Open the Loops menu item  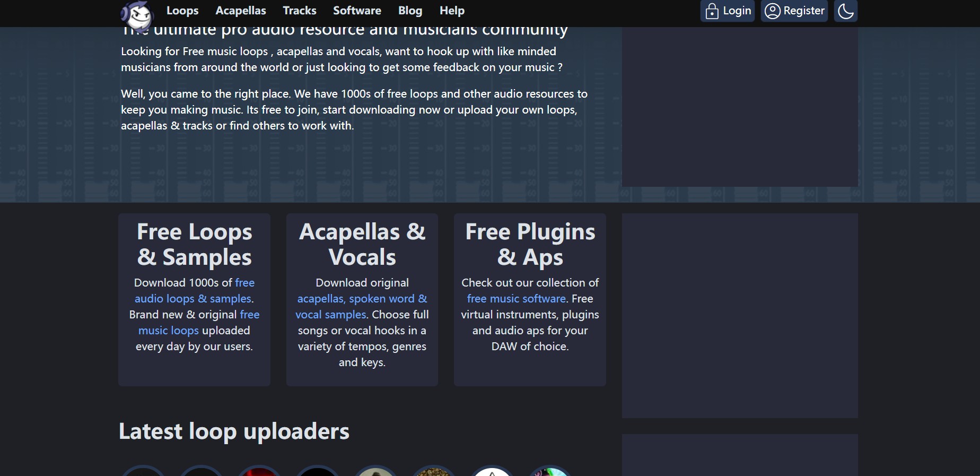click(x=182, y=11)
